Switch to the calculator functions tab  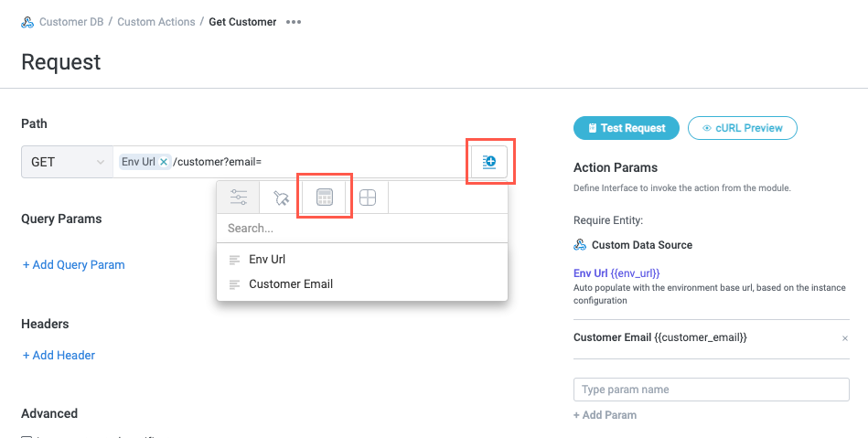point(324,197)
